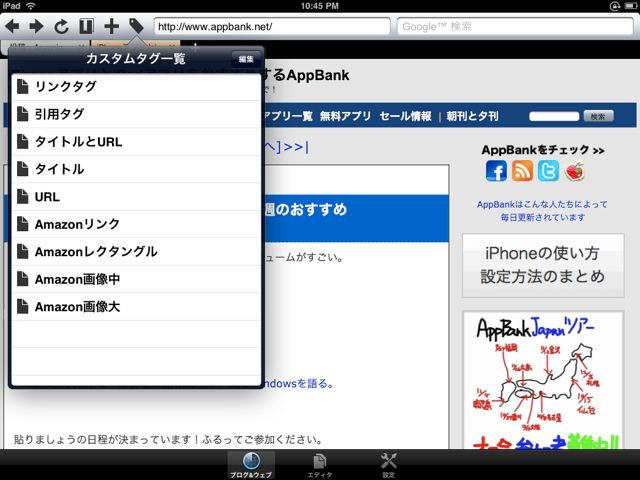
Task: Open the 朝刊と夕刊 navigation link
Action: [x=472, y=116]
